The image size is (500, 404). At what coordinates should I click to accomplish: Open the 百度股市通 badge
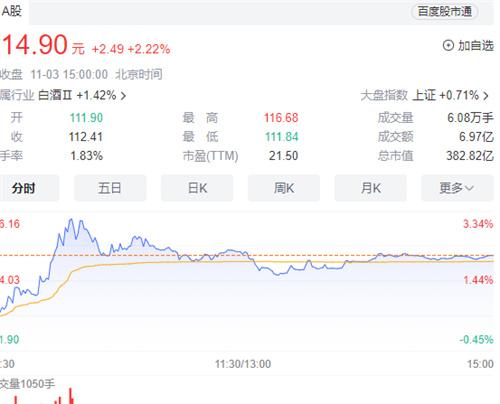click(x=445, y=11)
